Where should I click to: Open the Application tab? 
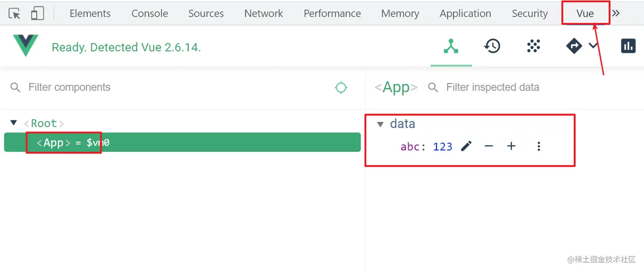point(465,14)
